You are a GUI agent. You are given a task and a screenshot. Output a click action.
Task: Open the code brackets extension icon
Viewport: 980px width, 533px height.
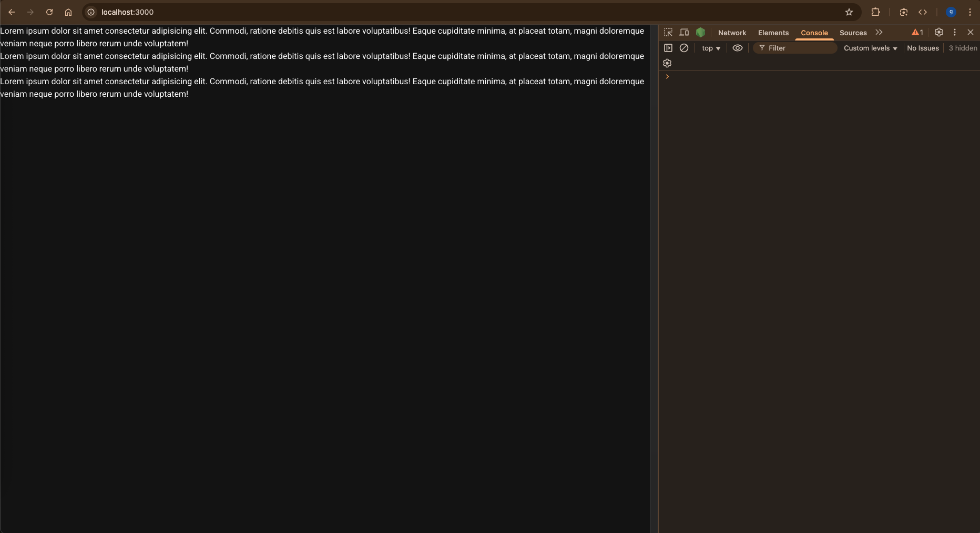pos(923,12)
